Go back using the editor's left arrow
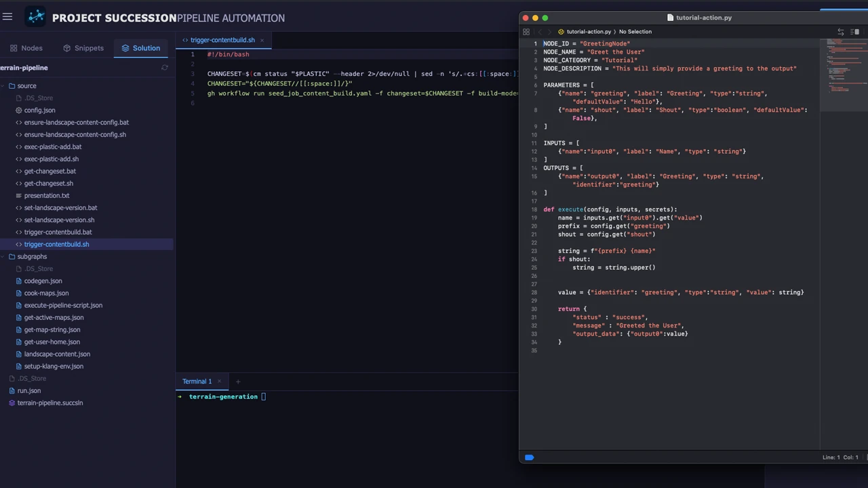Image resolution: width=868 pixels, height=488 pixels. 540,32
